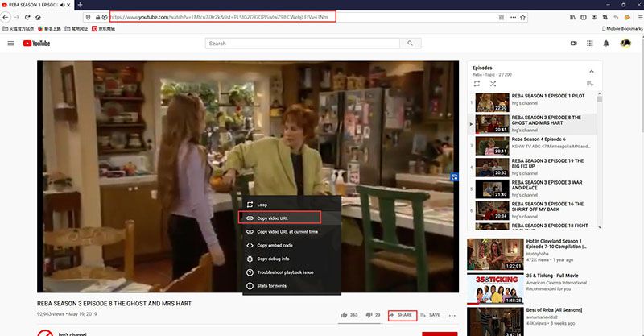Click the SHARE button below the video

(402, 315)
